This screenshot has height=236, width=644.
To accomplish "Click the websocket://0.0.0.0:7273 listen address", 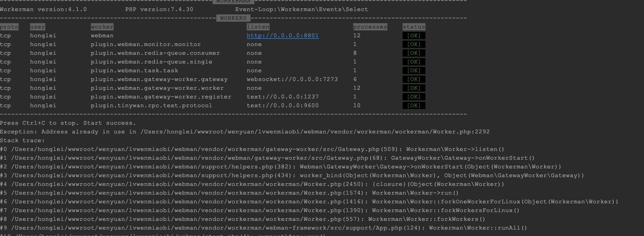I will tap(292, 79).
